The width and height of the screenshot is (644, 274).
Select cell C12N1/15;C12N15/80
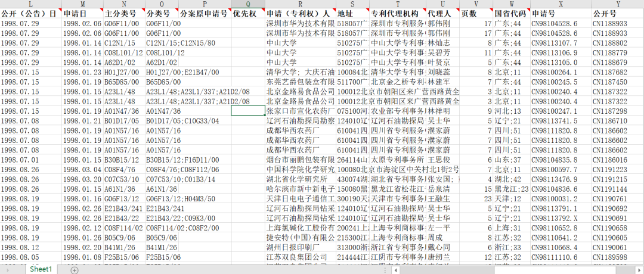pyautogui.click(x=180, y=43)
